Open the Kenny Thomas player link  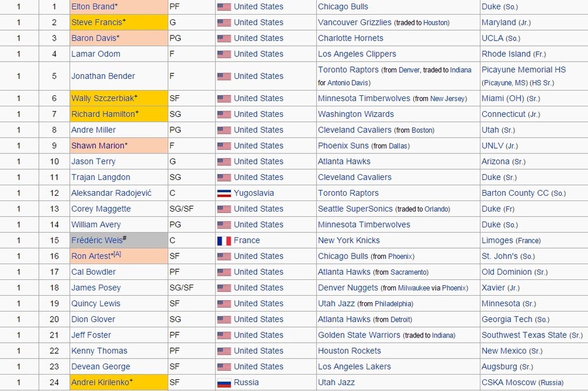(x=99, y=350)
